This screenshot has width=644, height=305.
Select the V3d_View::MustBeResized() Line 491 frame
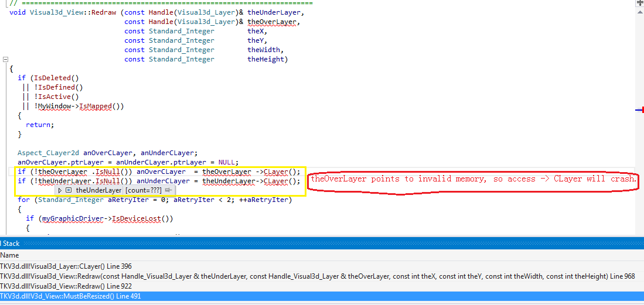pyautogui.click(x=70, y=296)
